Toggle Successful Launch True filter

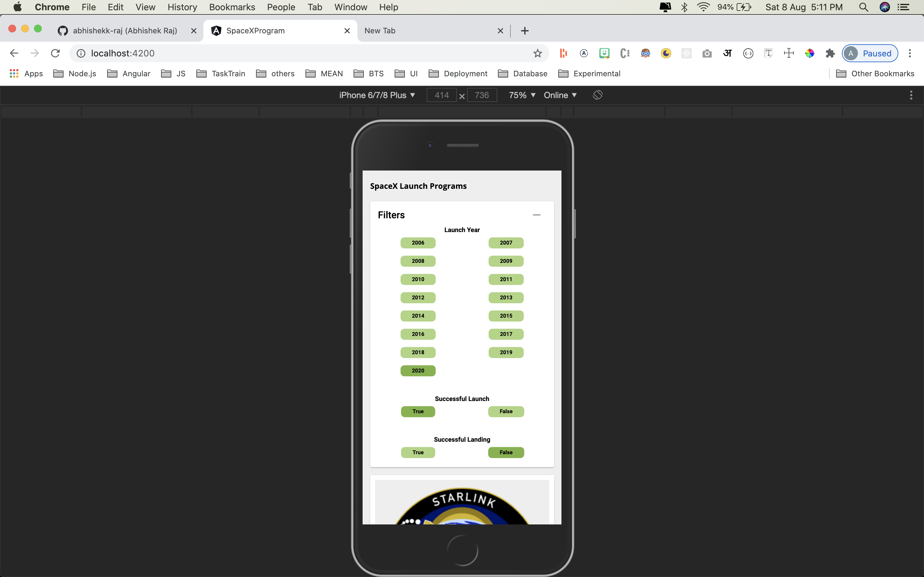(x=418, y=411)
